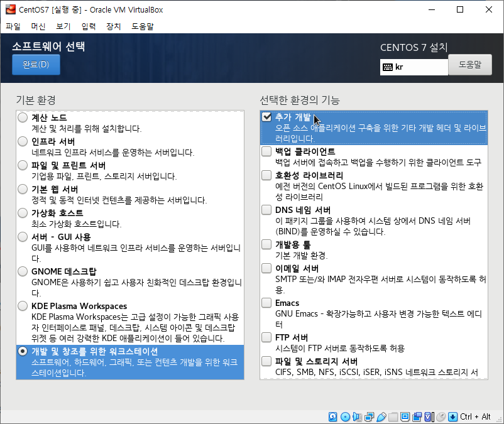Check the 호환성 라이브러리 option
Viewport: 504px width, 424px height.
coord(266,175)
